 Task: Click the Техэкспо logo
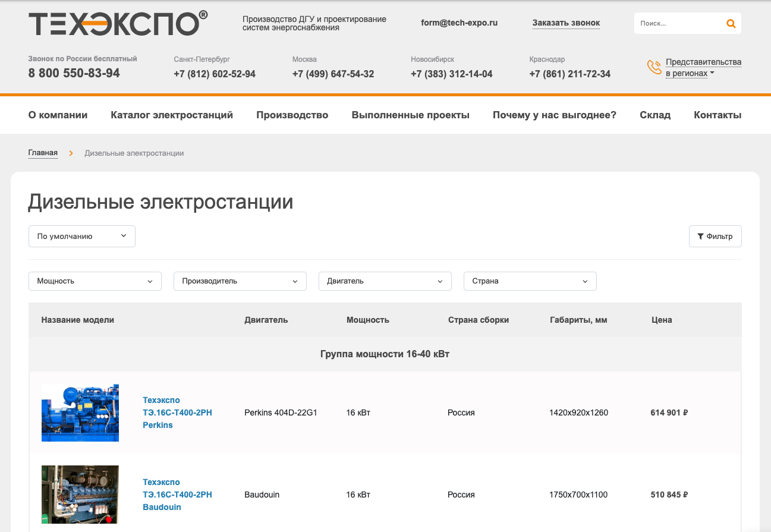coord(118,24)
